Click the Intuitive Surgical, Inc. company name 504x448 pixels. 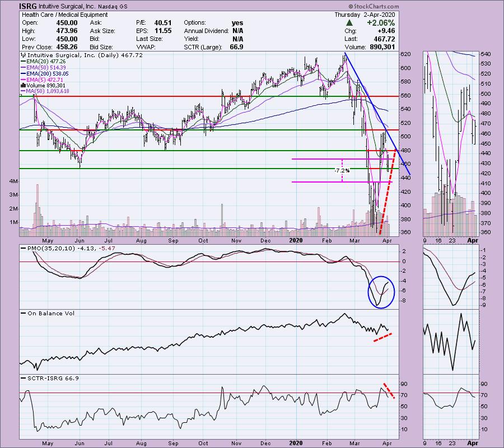click(x=67, y=6)
